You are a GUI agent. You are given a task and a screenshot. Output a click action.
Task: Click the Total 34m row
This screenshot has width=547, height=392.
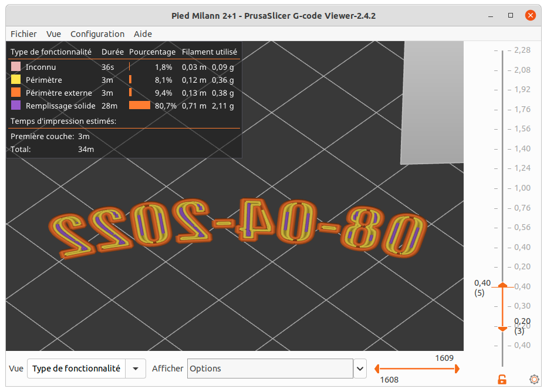[x=52, y=149]
